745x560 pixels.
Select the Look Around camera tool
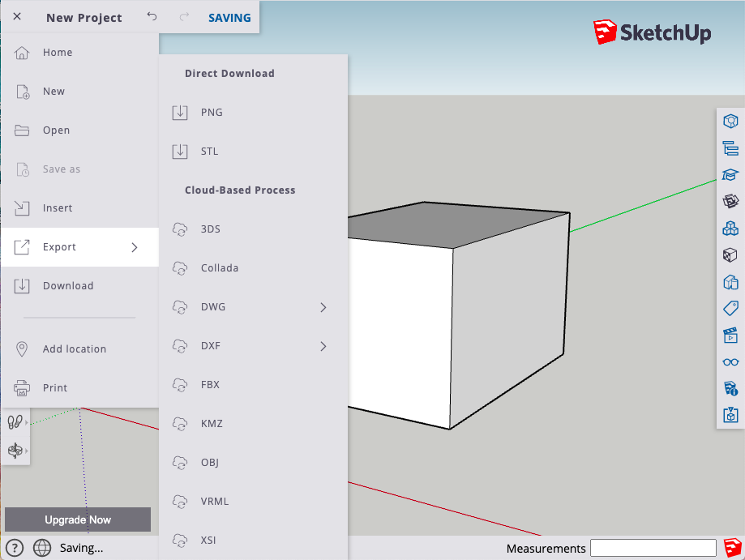pyautogui.click(x=14, y=451)
